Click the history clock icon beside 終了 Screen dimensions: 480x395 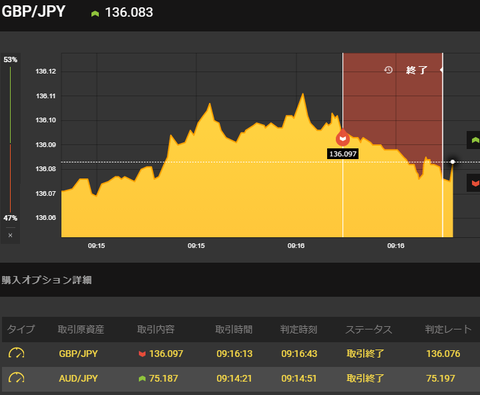click(388, 70)
